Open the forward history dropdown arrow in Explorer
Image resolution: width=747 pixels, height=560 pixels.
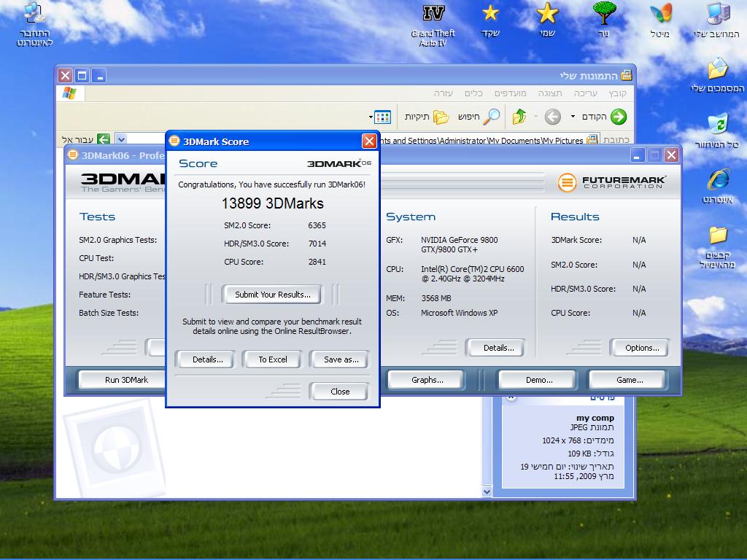point(573,117)
